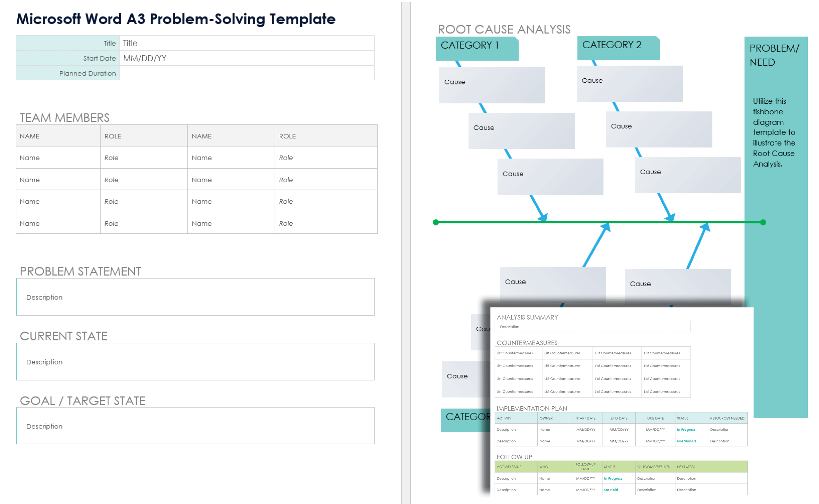
Task: Select the 'GOAL / TARGET STATE' heading
Action: pos(83,401)
